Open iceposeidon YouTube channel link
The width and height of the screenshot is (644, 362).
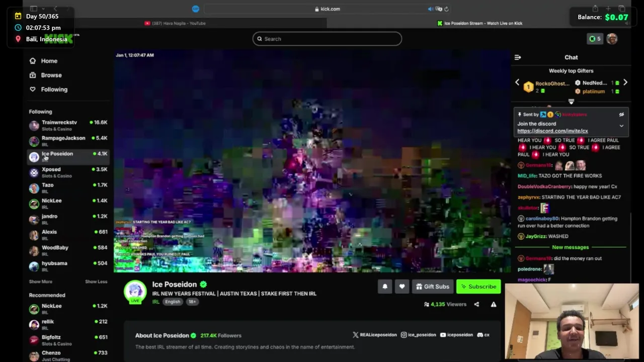pos(456,335)
